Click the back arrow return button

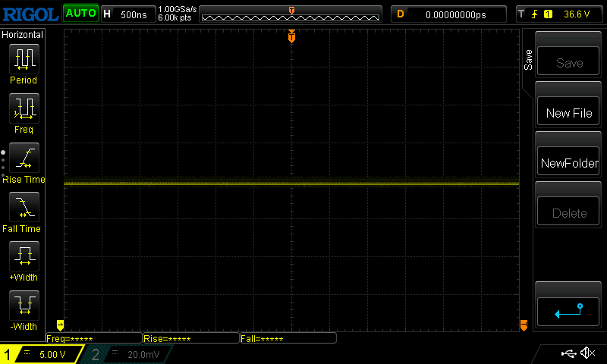click(x=568, y=312)
